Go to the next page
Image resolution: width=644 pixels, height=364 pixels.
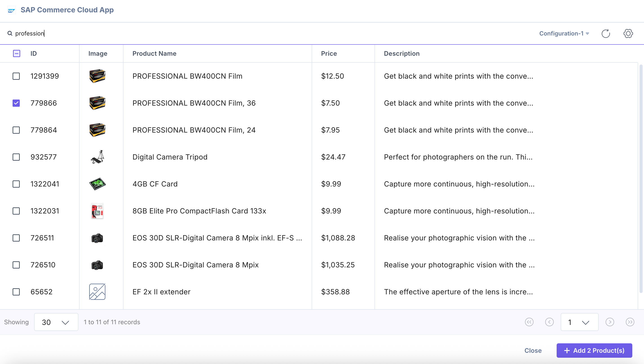pyautogui.click(x=610, y=322)
